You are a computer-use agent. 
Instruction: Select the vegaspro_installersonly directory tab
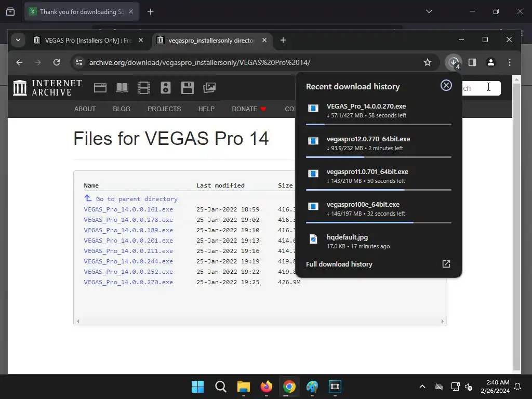[x=211, y=41]
